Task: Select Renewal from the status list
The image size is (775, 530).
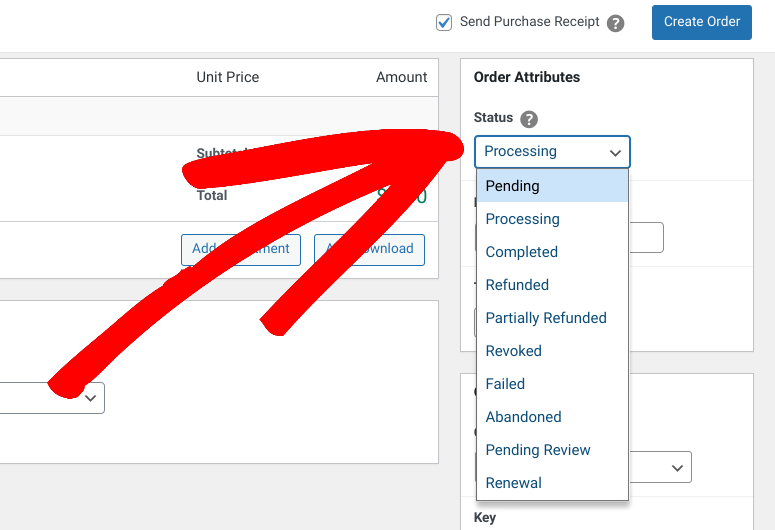Action: 552,483
